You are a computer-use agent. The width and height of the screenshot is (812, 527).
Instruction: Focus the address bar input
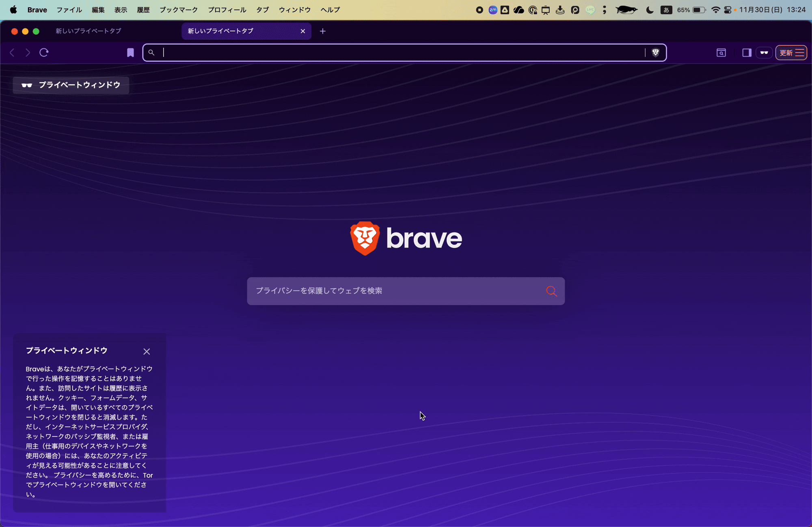coord(402,52)
